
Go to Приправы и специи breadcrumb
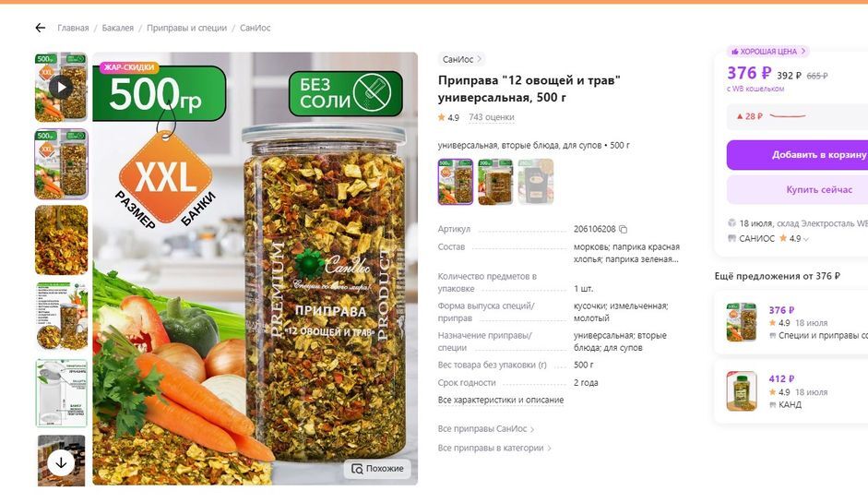click(186, 28)
